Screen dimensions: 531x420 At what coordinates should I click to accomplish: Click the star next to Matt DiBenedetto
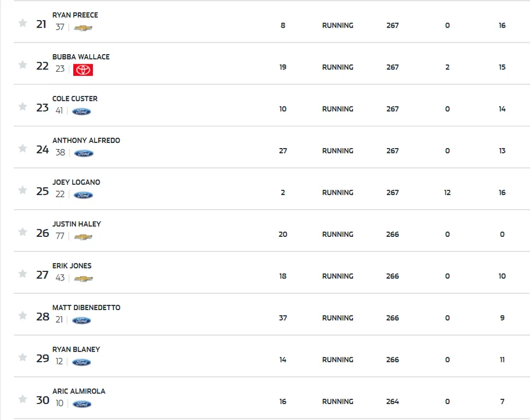[22, 315]
